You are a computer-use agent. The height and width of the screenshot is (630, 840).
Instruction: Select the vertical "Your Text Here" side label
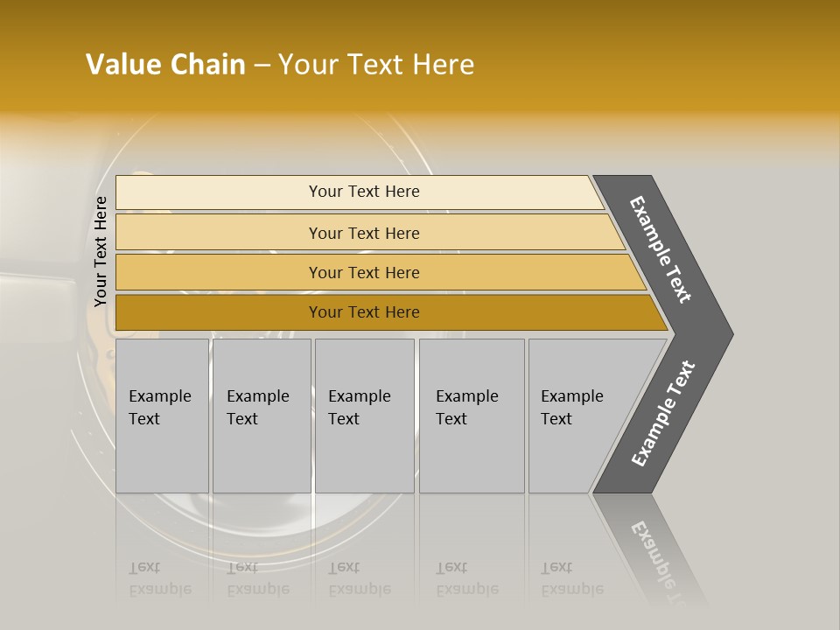pos(101,251)
